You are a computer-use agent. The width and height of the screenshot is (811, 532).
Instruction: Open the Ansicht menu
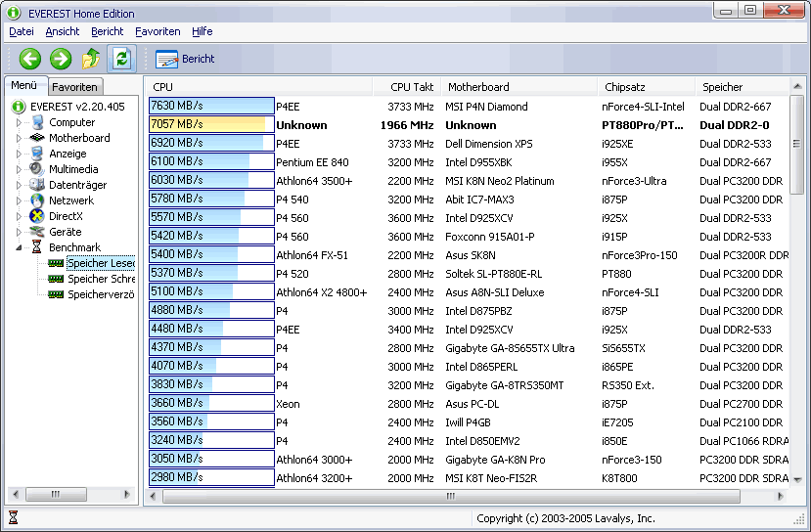click(62, 31)
